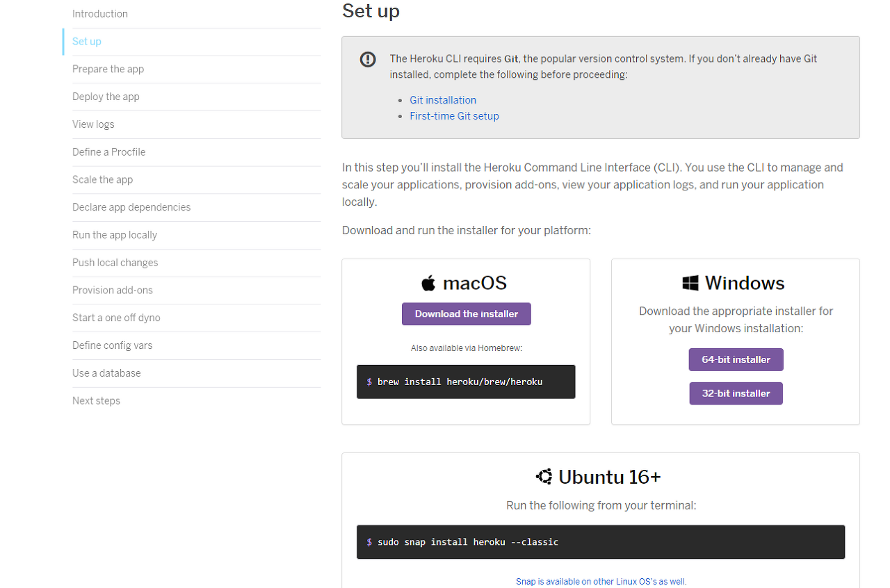Click the Set up page heading
890x588 pixels.
[x=371, y=11]
